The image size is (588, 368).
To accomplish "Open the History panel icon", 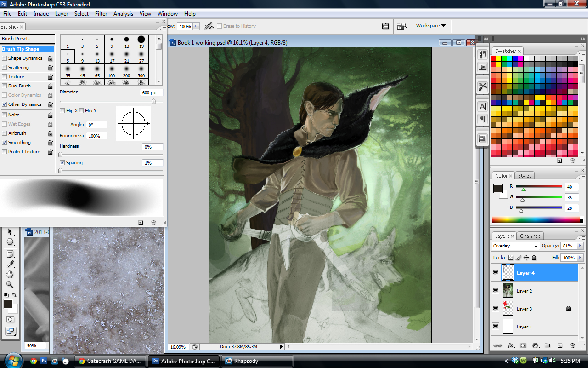I will coord(483,54).
